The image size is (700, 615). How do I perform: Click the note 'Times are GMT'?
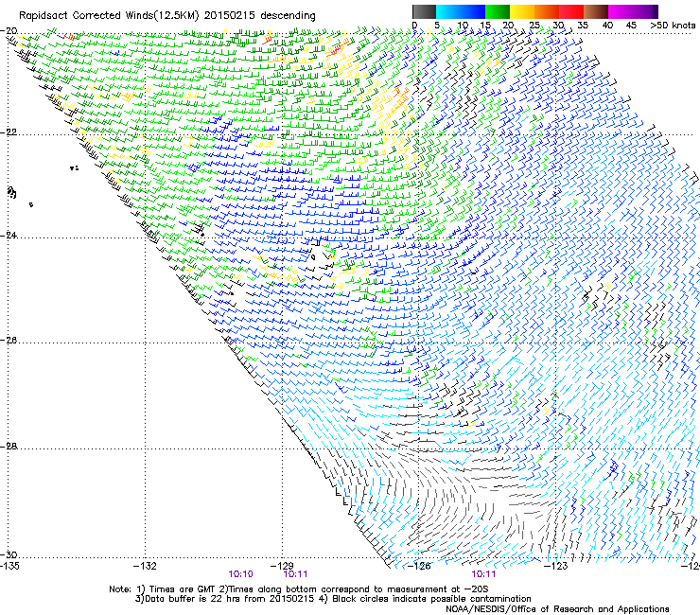181,589
